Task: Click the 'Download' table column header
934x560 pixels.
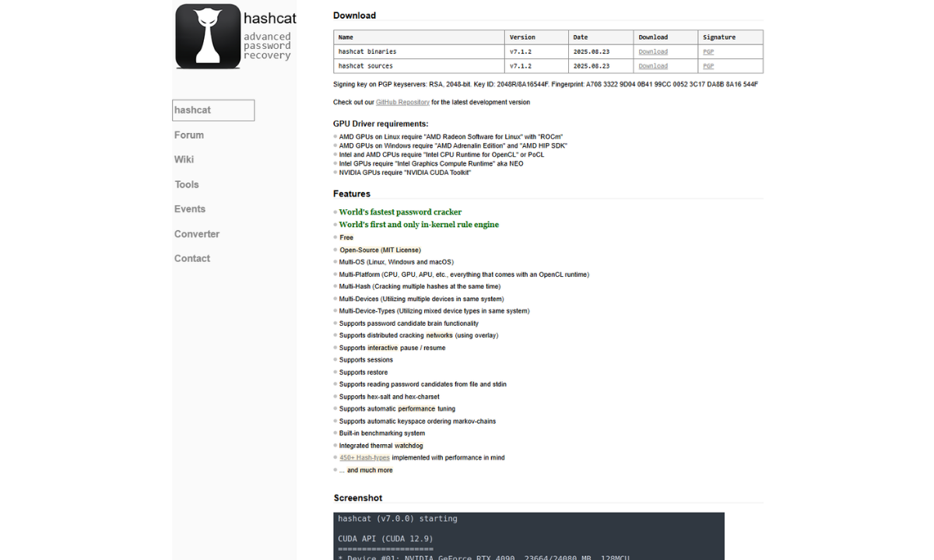Action: pyautogui.click(x=665, y=37)
